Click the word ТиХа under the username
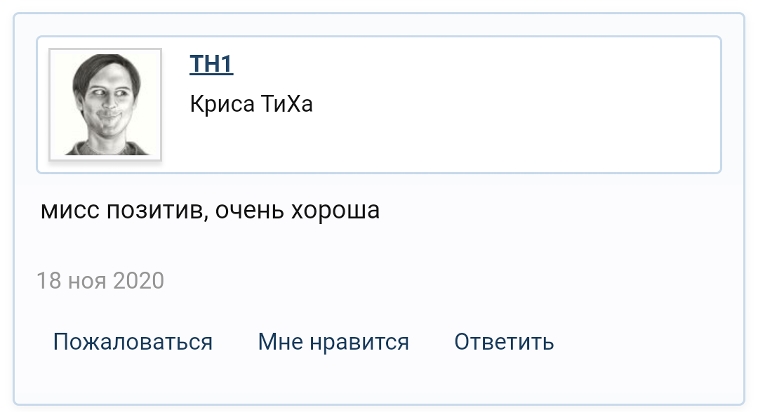The width and height of the screenshot is (758, 412). pos(287,104)
